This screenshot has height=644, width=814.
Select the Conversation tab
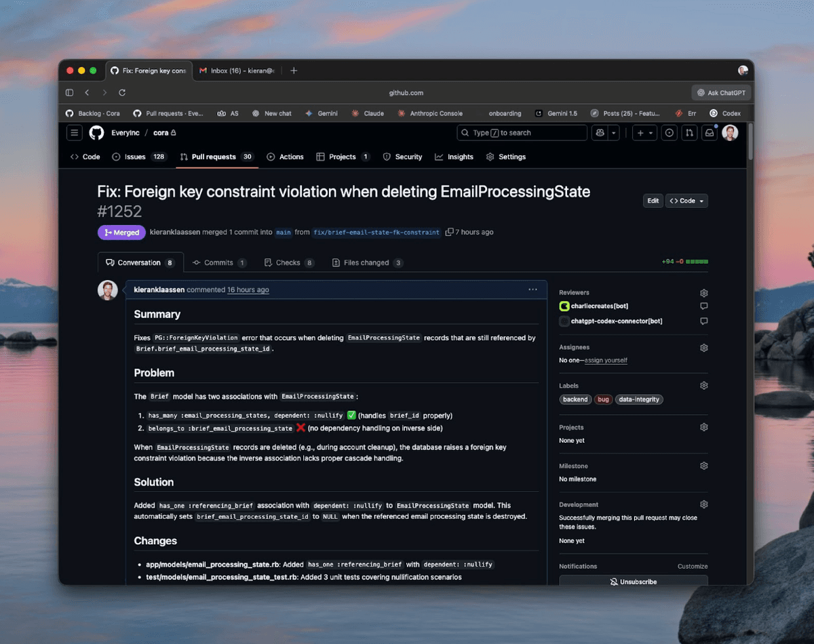tap(140, 262)
